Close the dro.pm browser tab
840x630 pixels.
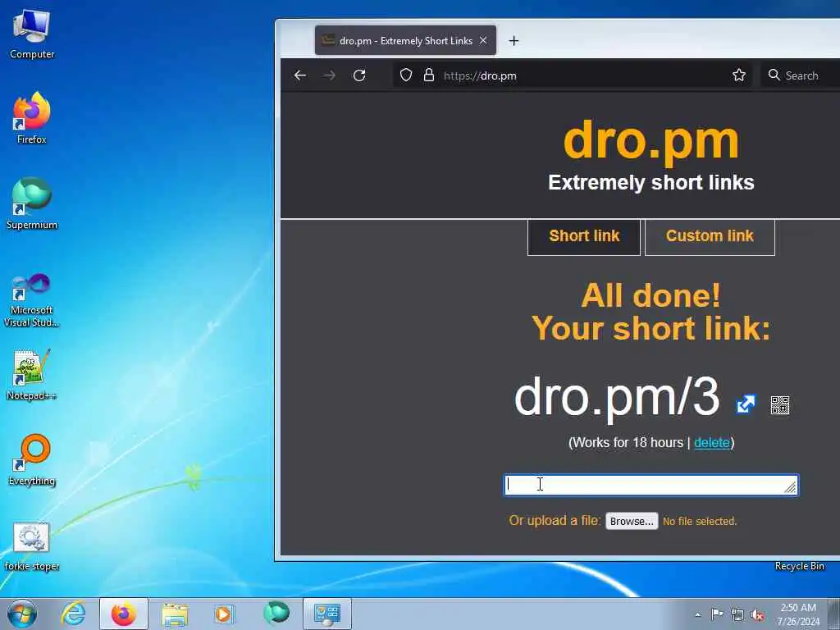click(483, 41)
